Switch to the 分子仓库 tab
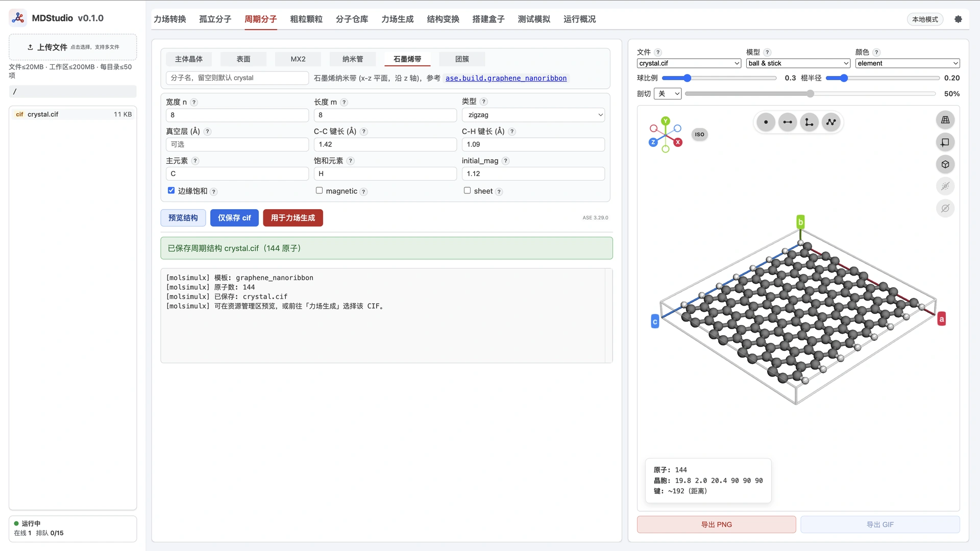Image resolution: width=980 pixels, height=551 pixels. click(352, 19)
